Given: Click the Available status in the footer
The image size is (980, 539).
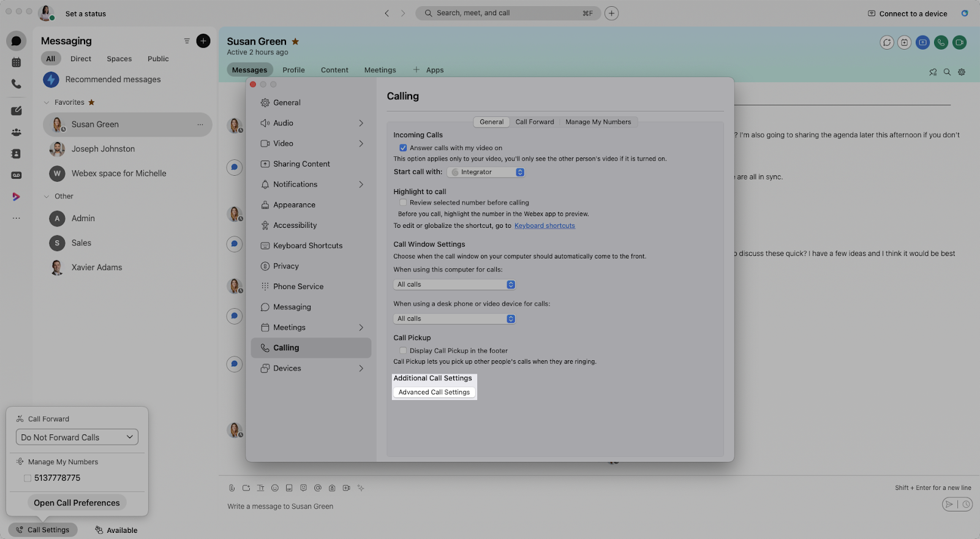Looking at the screenshot, I should point(116,530).
